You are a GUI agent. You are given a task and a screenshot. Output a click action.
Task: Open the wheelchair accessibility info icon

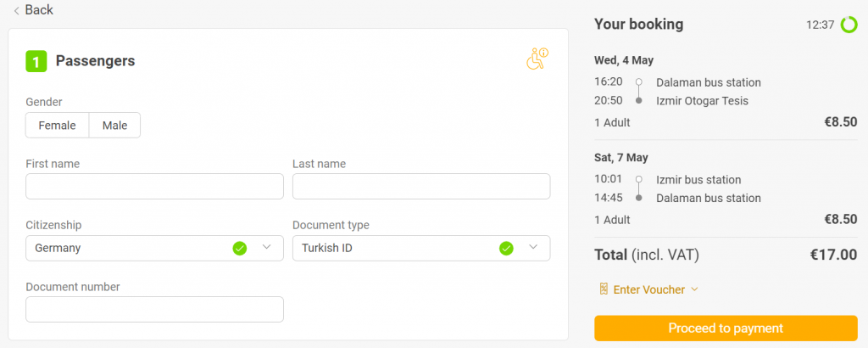(537, 59)
